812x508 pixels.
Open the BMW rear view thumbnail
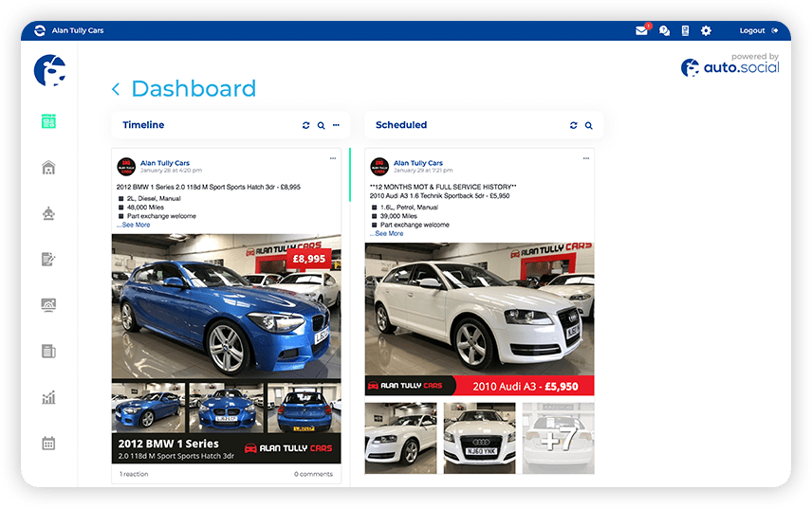click(304, 408)
